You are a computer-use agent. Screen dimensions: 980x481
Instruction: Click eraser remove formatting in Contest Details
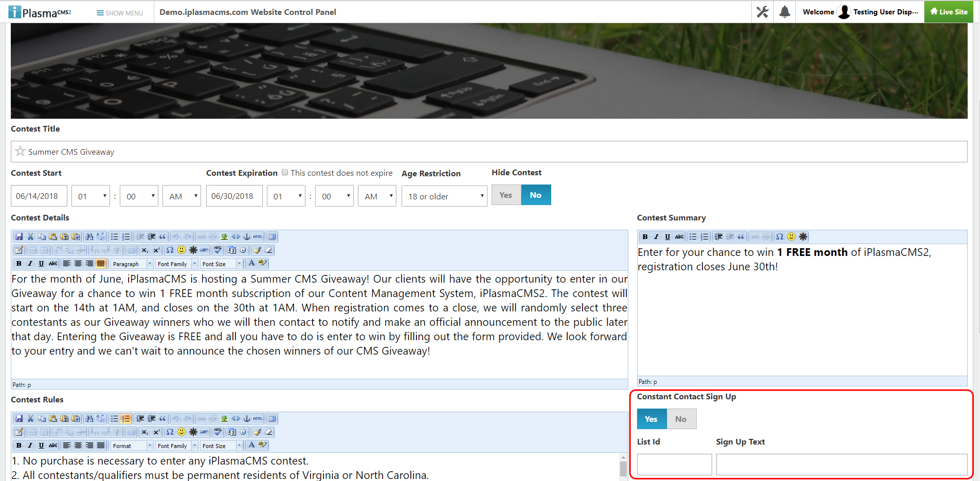pyautogui.click(x=268, y=250)
